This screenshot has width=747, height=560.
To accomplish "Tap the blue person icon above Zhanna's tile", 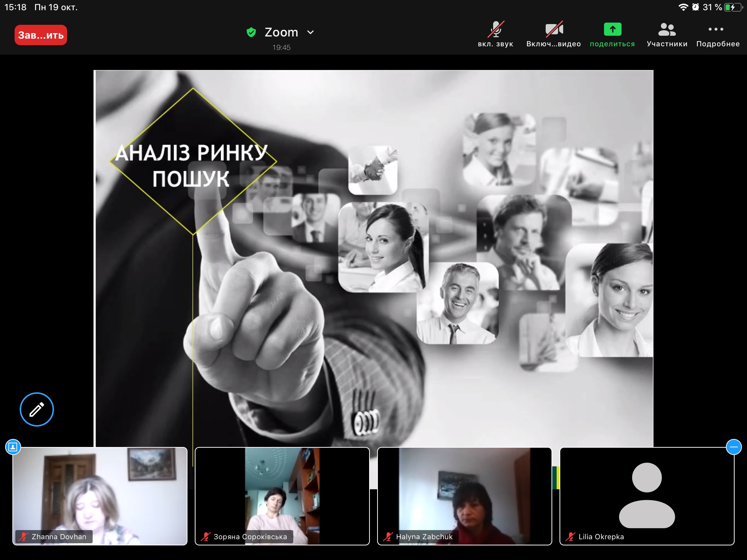I will coord(13,447).
